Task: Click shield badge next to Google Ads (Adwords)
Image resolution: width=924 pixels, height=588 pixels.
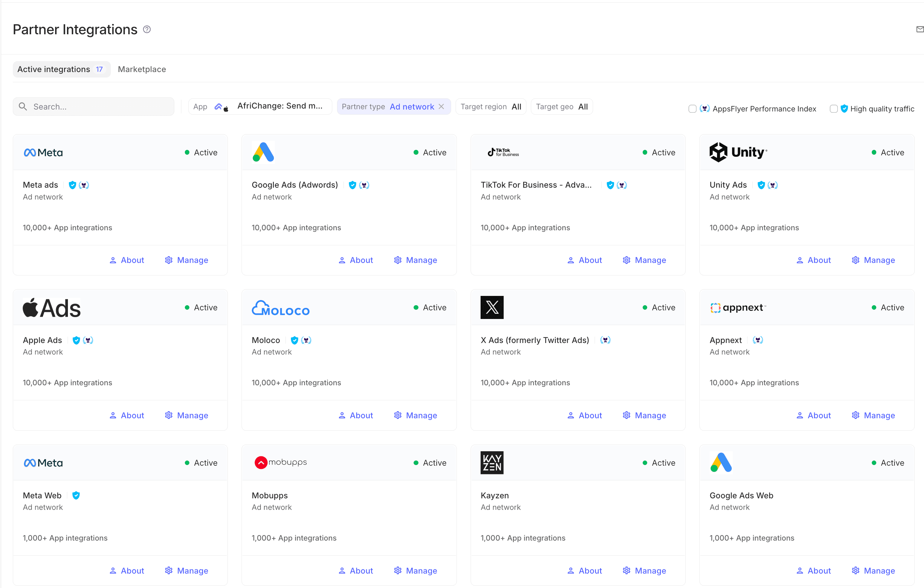Action: pyautogui.click(x=352, y=185)
